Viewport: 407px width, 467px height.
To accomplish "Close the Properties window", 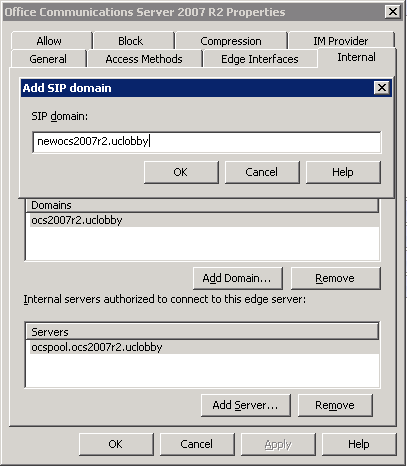I will (393, 12).
